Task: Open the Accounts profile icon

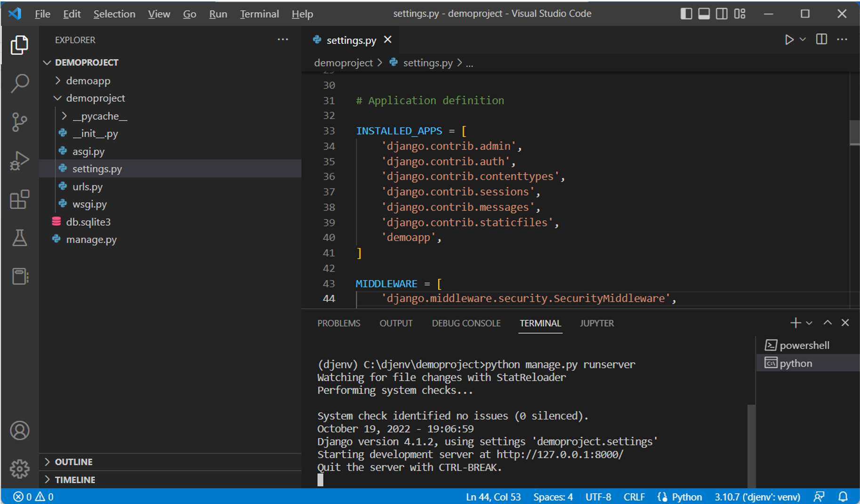Action: coord(19,430)
